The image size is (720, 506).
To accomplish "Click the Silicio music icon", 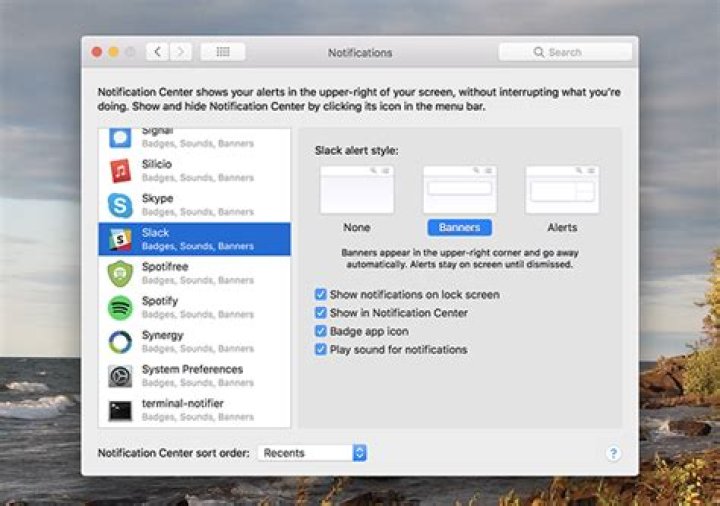I will coord(120,170).
